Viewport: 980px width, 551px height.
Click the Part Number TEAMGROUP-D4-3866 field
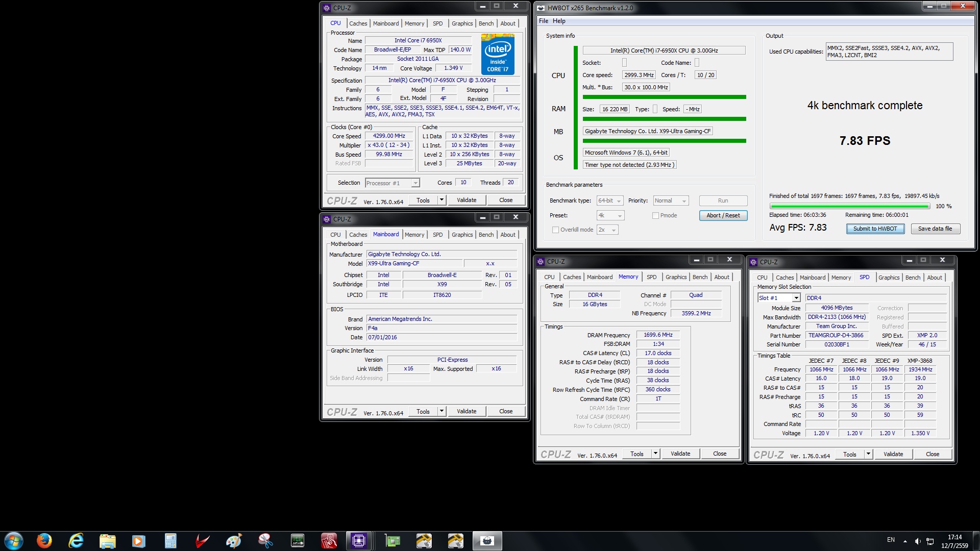click(x=836, y=335)
